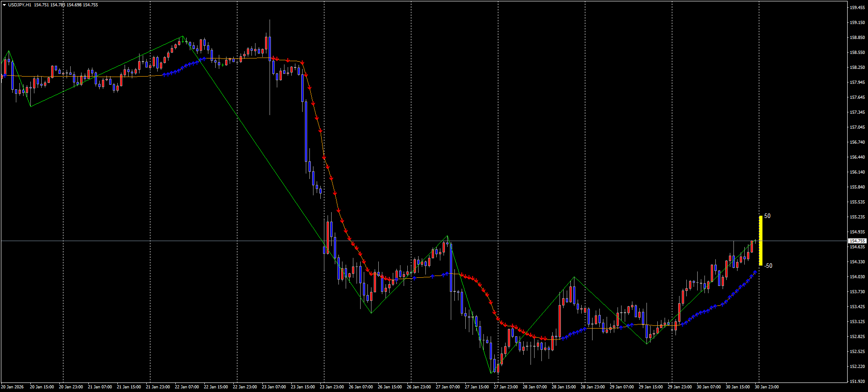Click the 30 Jan 23:00 time label
The height and width of the screenshot is (392, 868).
pos(766,387)
